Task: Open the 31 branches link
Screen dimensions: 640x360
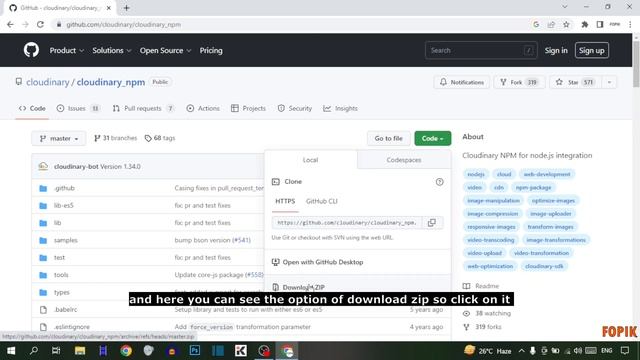Action: (x=116, y=138)
